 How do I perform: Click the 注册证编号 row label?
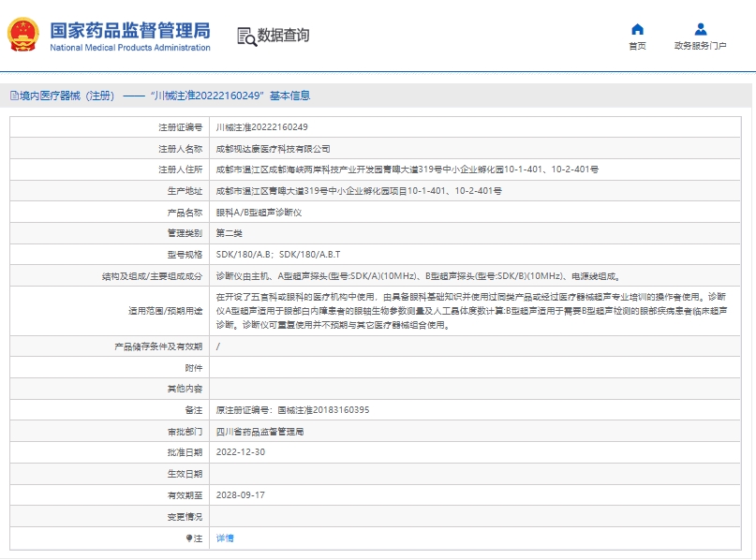tap(181, 127)
